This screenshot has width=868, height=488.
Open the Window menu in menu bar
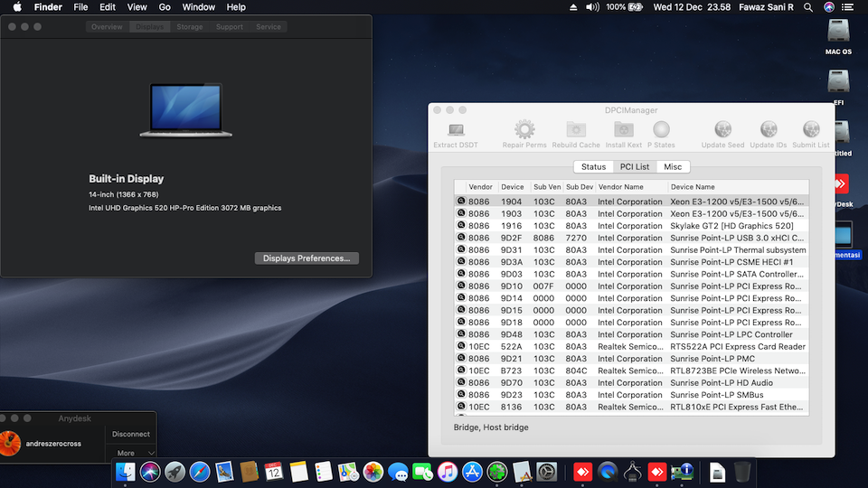click(198, 7)
